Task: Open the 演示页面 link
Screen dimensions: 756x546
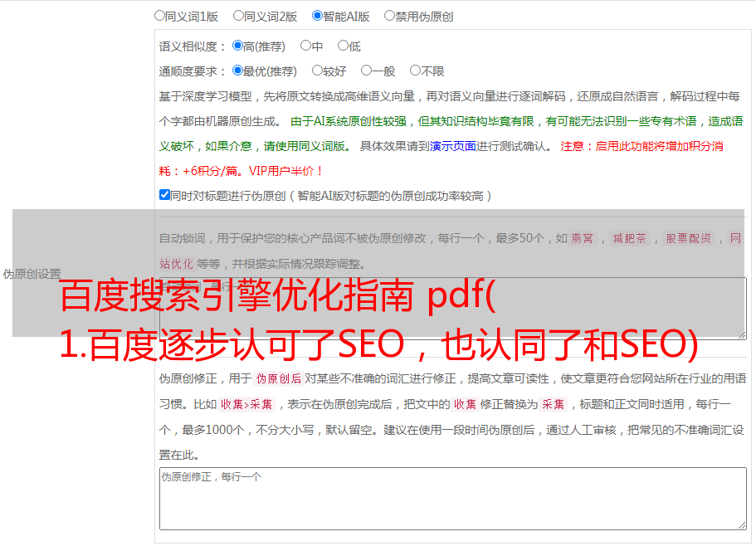Action: pos(453,146)
